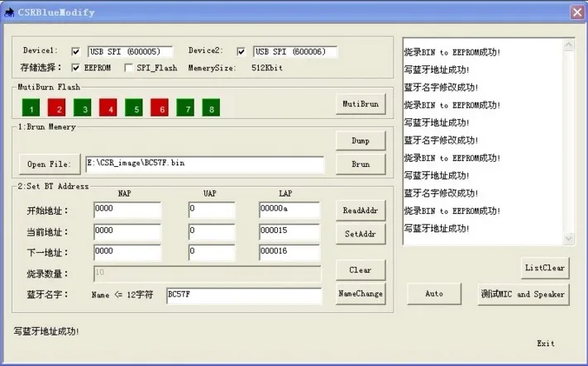Click the 下一地址 NAP field

tap(127, 253)
